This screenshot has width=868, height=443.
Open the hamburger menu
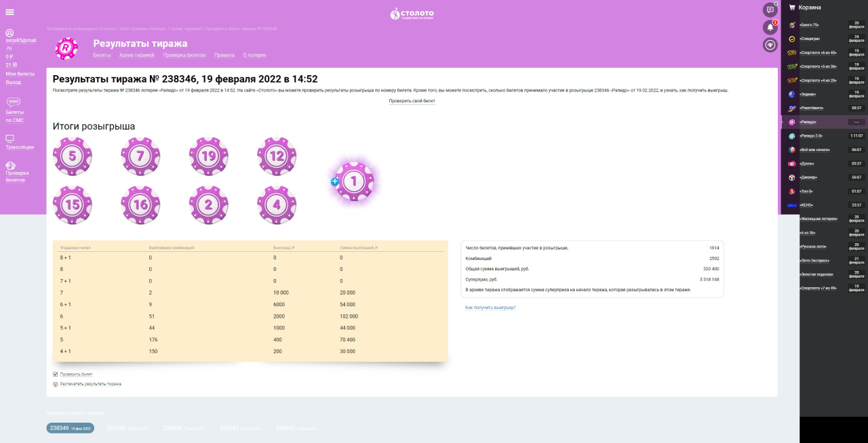9,12
